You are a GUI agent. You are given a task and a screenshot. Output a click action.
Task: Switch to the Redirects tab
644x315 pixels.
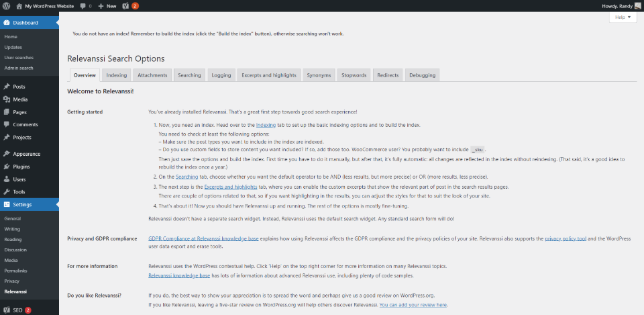tap(388, 75)
